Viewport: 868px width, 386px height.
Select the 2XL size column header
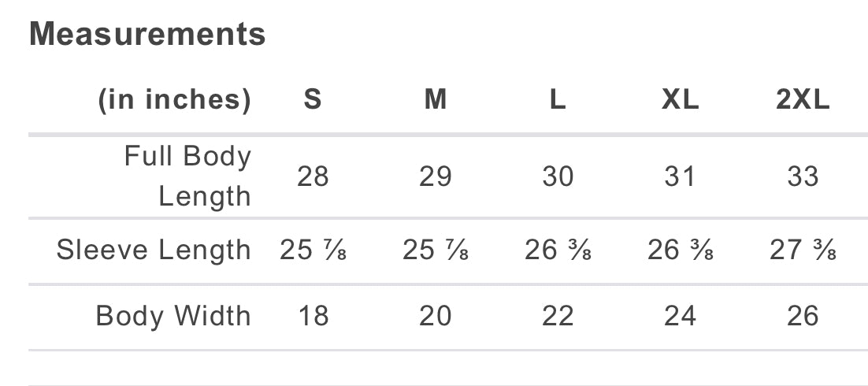[x=803, y=100]
